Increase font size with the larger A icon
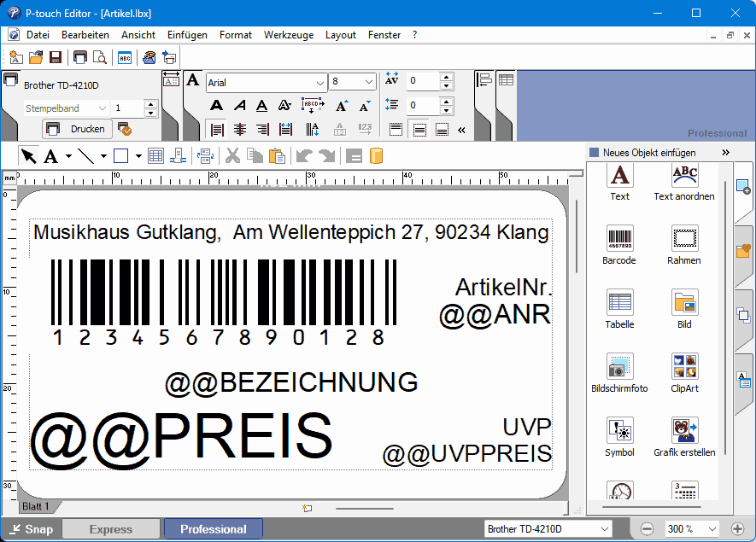Image resolution: width=756 pixels, height=542 pixels. (x=342, y=106)
